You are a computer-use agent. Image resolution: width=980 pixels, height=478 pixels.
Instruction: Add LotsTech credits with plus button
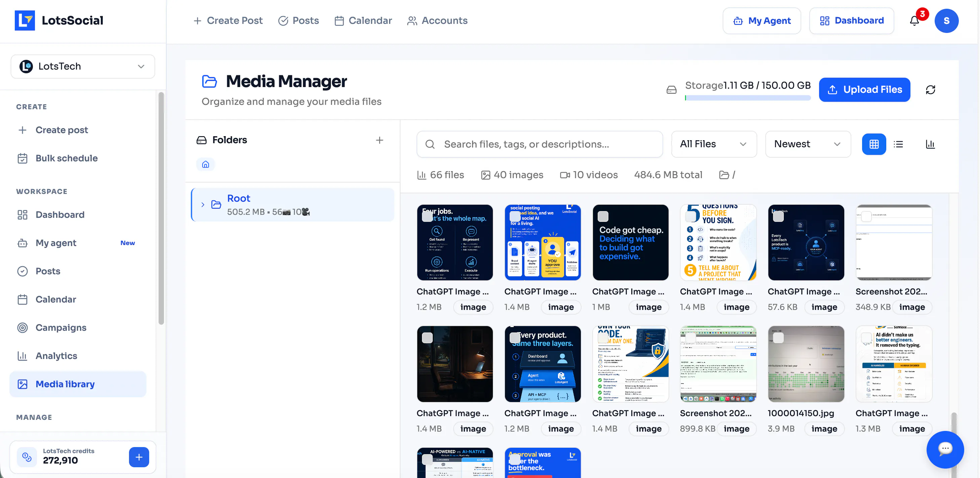(x=139, y=457)
